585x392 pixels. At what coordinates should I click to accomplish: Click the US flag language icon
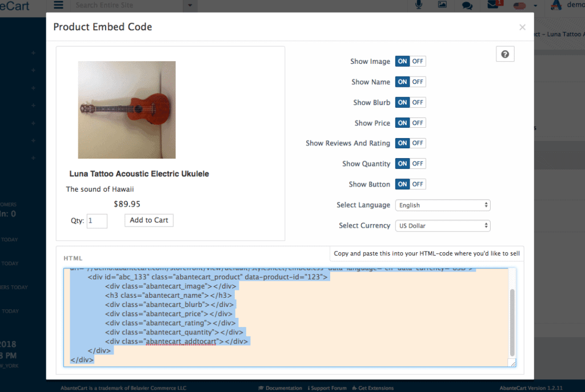(519, 6)
